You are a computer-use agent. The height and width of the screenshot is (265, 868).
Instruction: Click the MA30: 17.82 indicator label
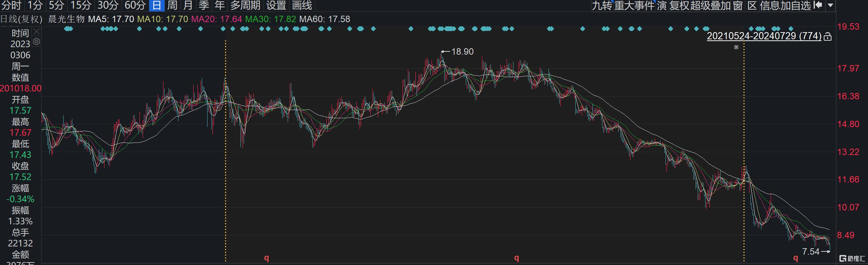271,19
